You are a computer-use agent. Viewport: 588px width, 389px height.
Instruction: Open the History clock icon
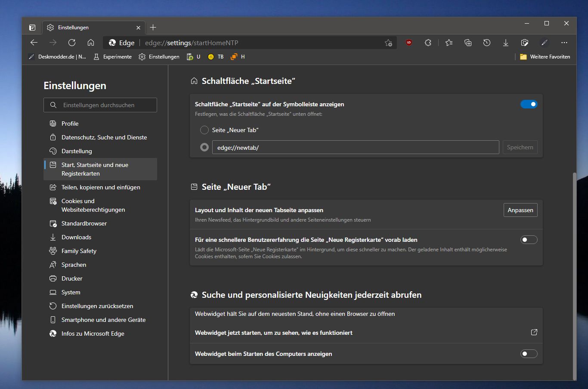click(x=487, y=43)
